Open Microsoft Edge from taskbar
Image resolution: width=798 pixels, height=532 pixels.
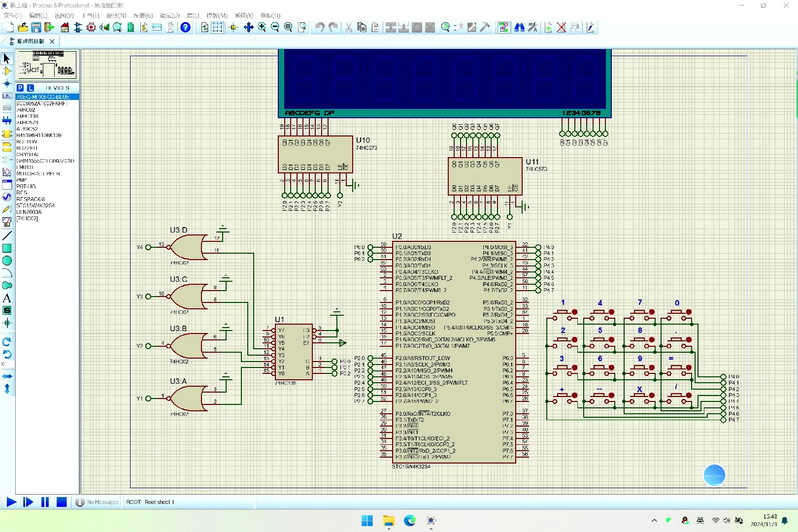point(410,521)
